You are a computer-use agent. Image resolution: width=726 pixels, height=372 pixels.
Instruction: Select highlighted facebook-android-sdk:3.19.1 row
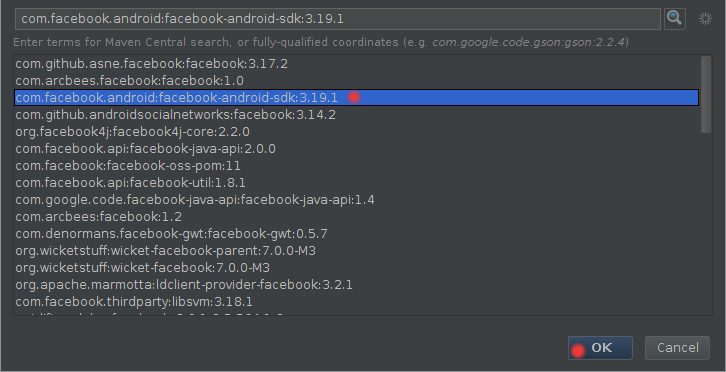357,98
